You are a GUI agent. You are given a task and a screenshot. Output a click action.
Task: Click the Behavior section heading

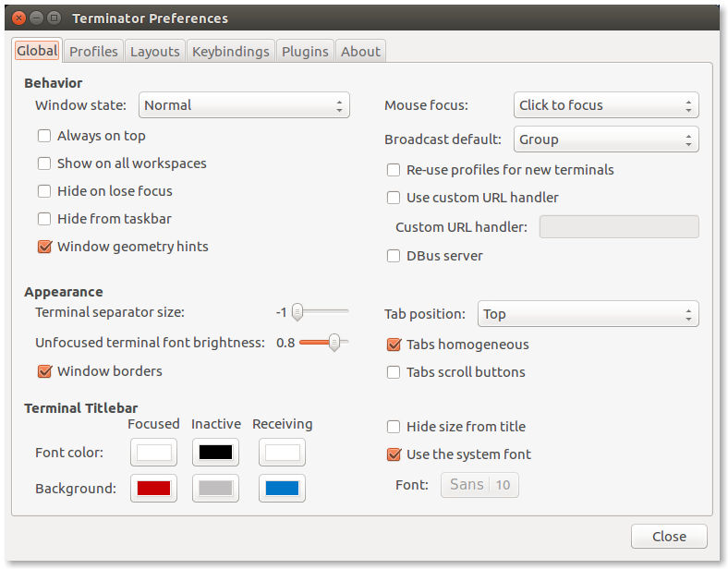pos(54,83)
